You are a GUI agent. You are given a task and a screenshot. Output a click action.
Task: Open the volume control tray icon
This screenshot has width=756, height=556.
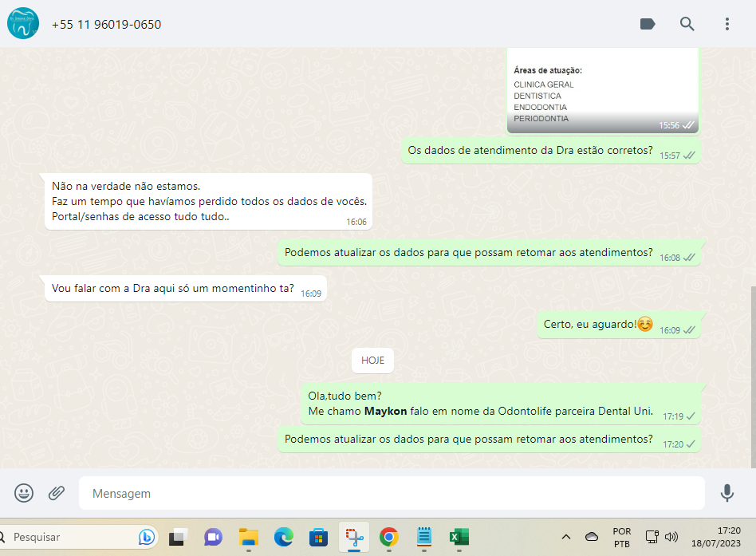[671, 537]
